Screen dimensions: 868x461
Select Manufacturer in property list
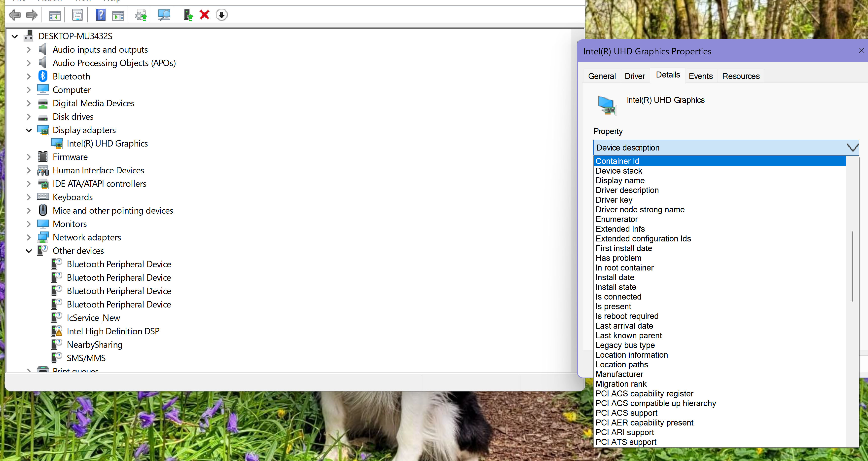720,374
